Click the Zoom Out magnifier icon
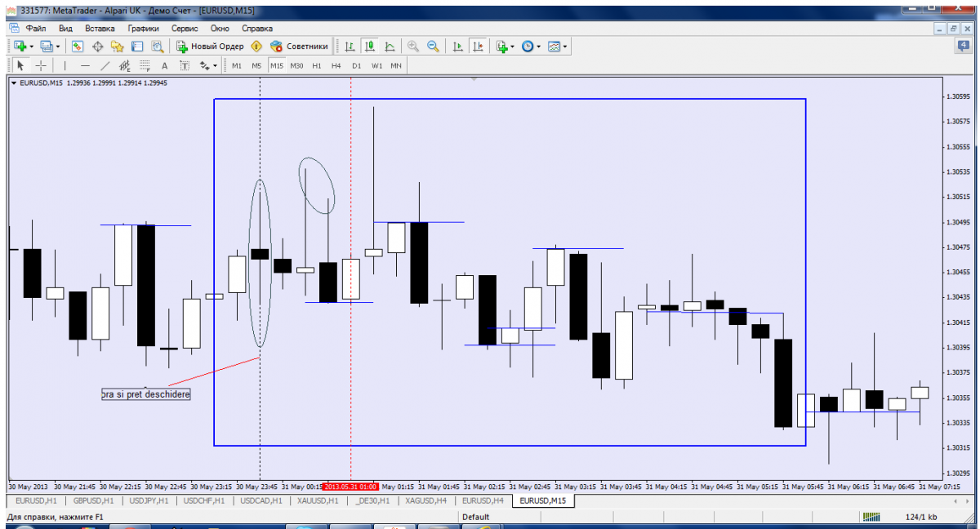Viewport: 980px width, 529px height. [433, 47]
